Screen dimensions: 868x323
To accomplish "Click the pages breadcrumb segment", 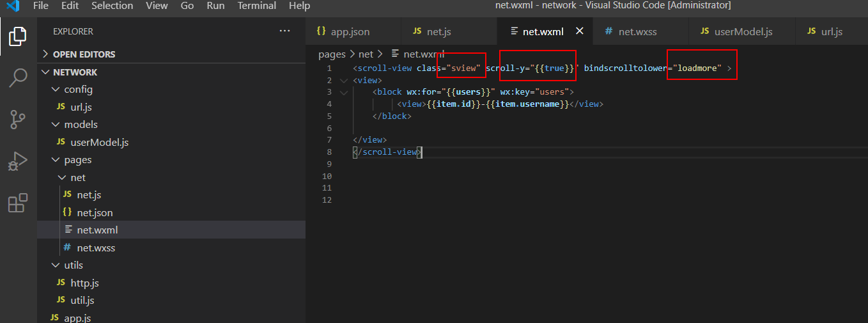I will pyautogui.click(x=332, y=54).
